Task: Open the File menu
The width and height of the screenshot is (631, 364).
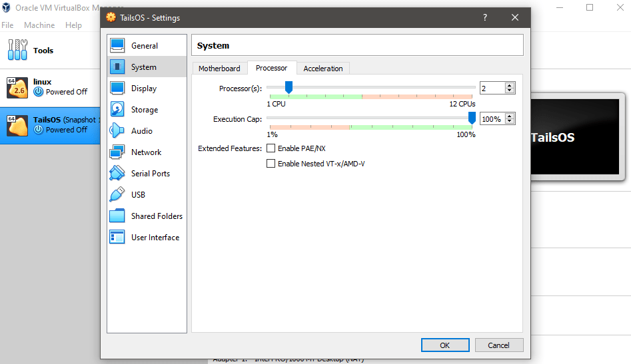Action: click(x=7, y=25)
